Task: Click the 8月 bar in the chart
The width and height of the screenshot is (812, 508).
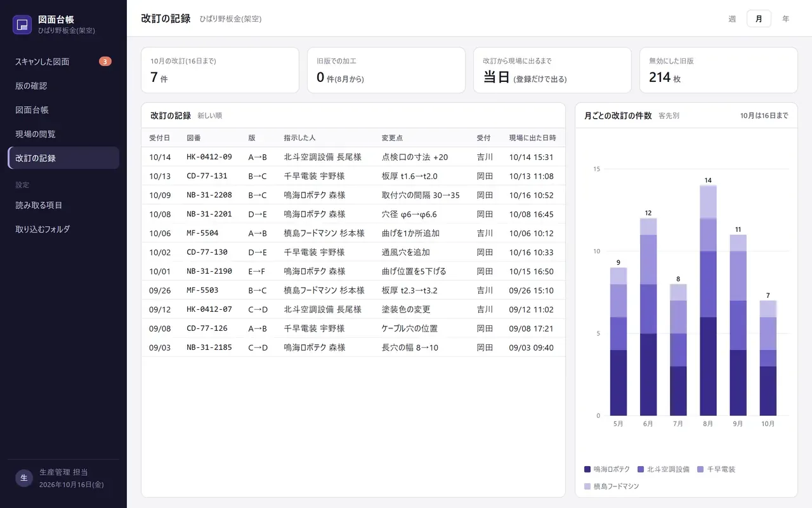Action: click(708, 300)
